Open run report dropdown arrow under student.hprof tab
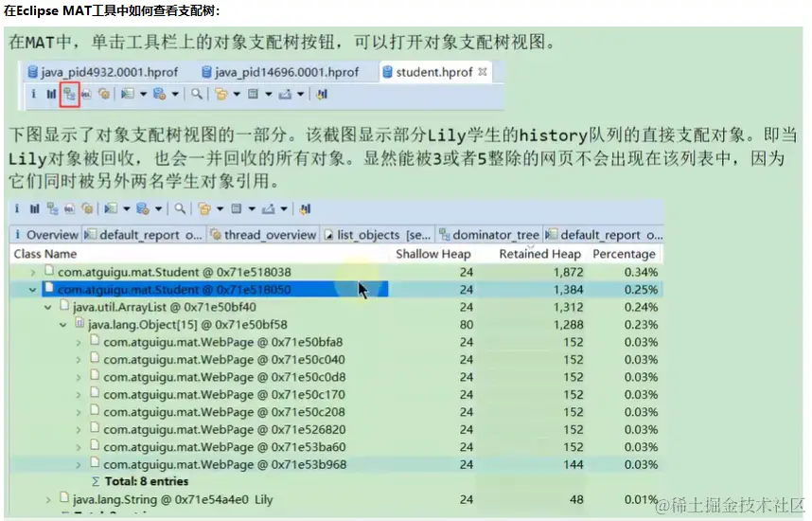 144,95
